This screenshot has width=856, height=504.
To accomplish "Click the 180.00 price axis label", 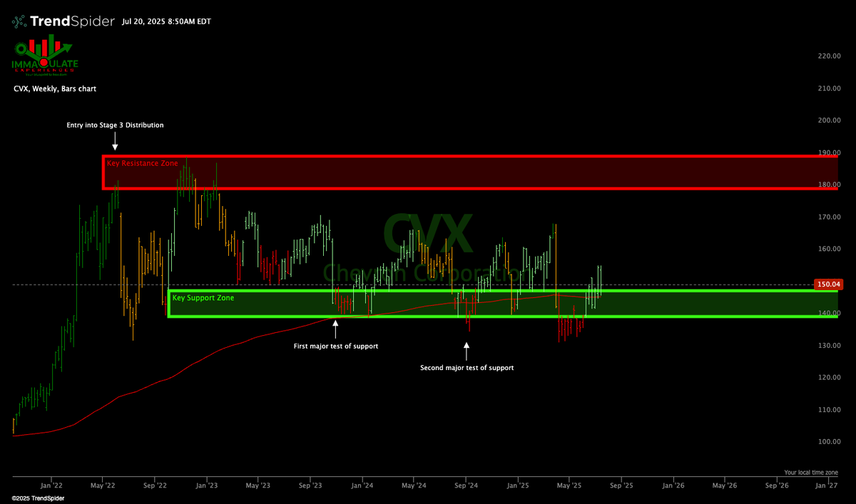I will (x=830, y=185).
